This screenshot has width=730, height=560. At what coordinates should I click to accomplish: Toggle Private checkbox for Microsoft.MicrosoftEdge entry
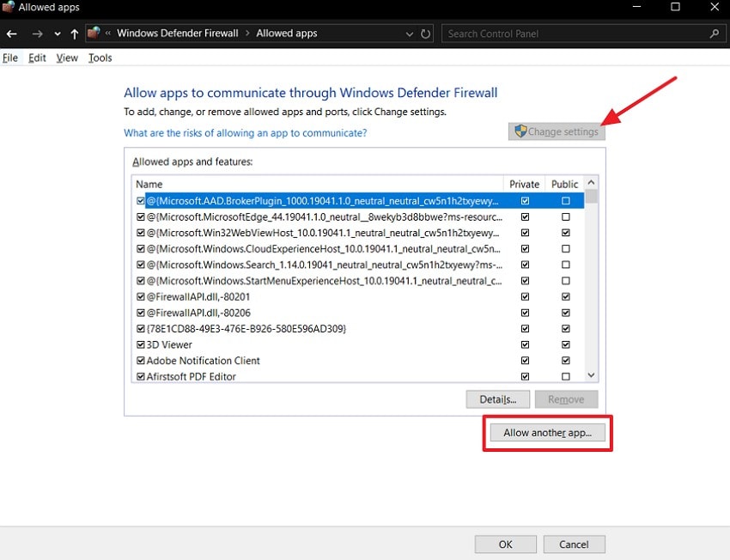pos(525,217)
